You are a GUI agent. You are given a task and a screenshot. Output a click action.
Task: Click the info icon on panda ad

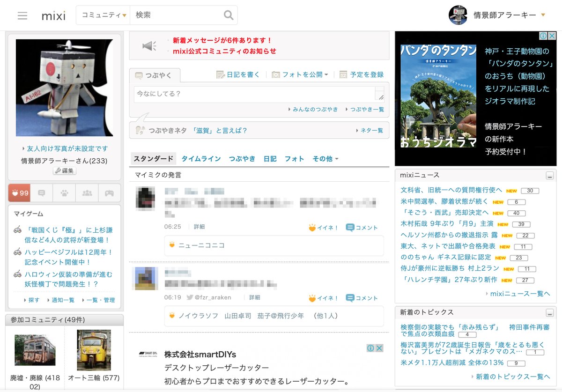pyautogui.click(x=542, y=36)
